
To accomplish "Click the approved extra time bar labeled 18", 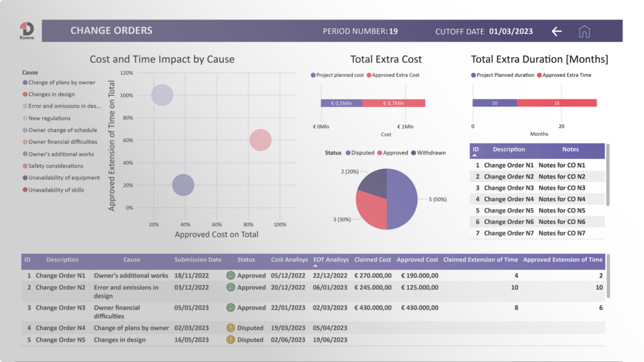I will (x=557, y=103).
